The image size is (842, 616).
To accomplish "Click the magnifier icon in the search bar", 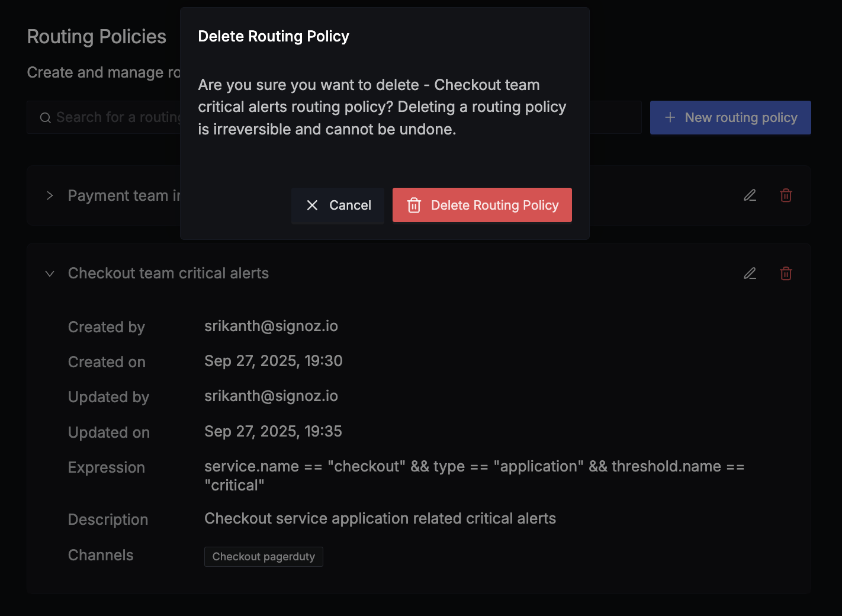I will pos(45,118).
